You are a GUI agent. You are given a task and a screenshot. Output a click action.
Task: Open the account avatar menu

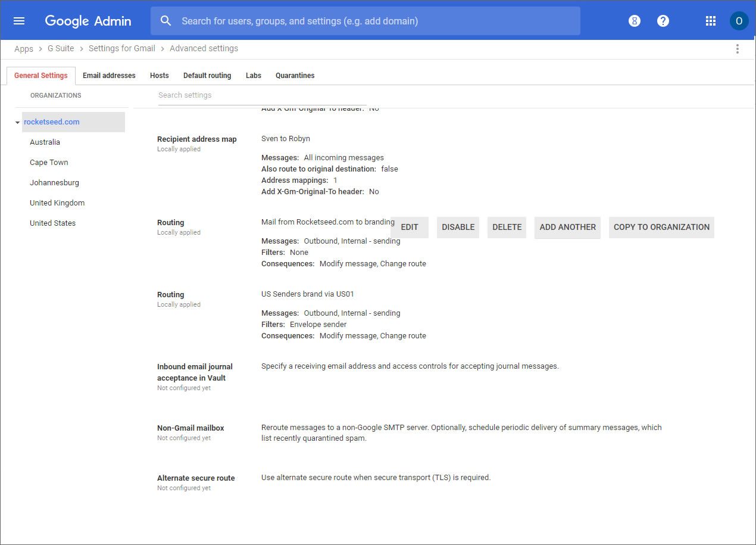coord(739,21)
